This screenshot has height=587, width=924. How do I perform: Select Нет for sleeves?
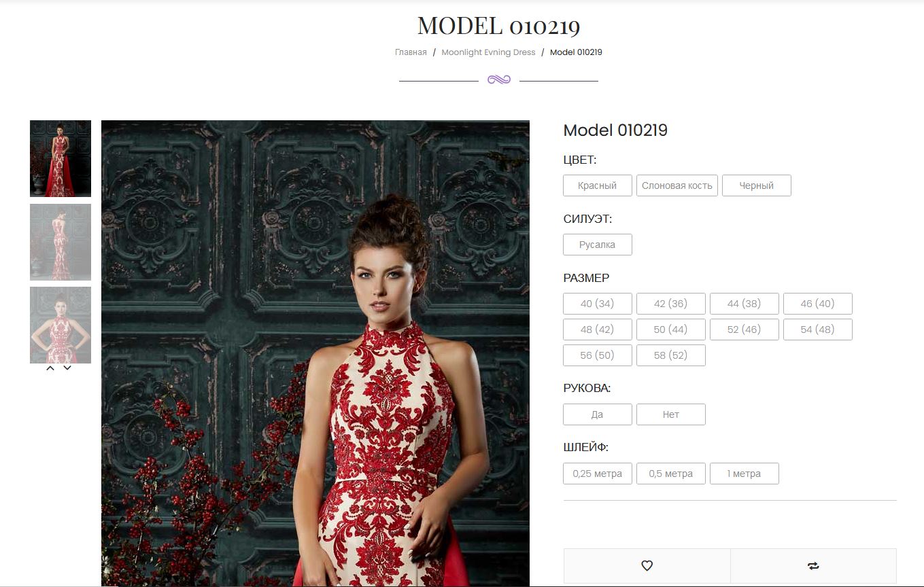pos(671,414)
